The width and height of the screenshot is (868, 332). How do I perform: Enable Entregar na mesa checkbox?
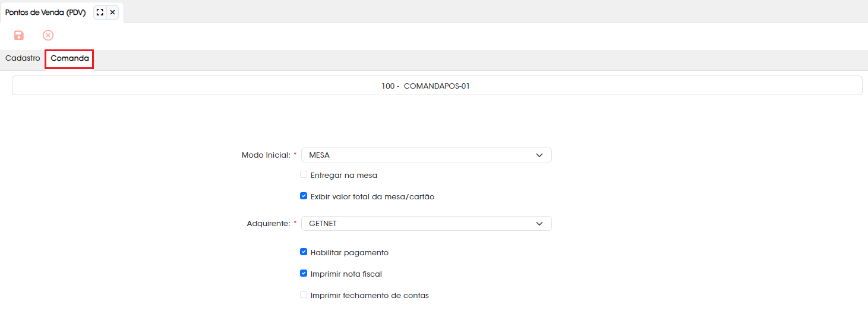pyautogui.click(x=304, y=175)
